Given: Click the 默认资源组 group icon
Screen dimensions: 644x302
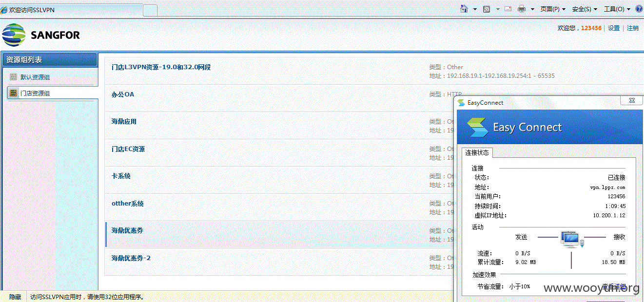Looking at the screenshot, I should coord(13,77).
